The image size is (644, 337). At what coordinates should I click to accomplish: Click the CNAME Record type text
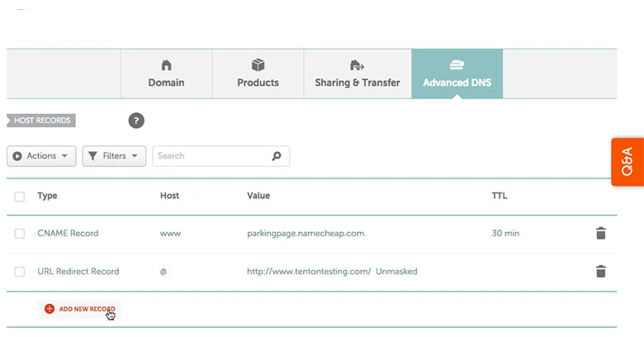tap(68, 233)
